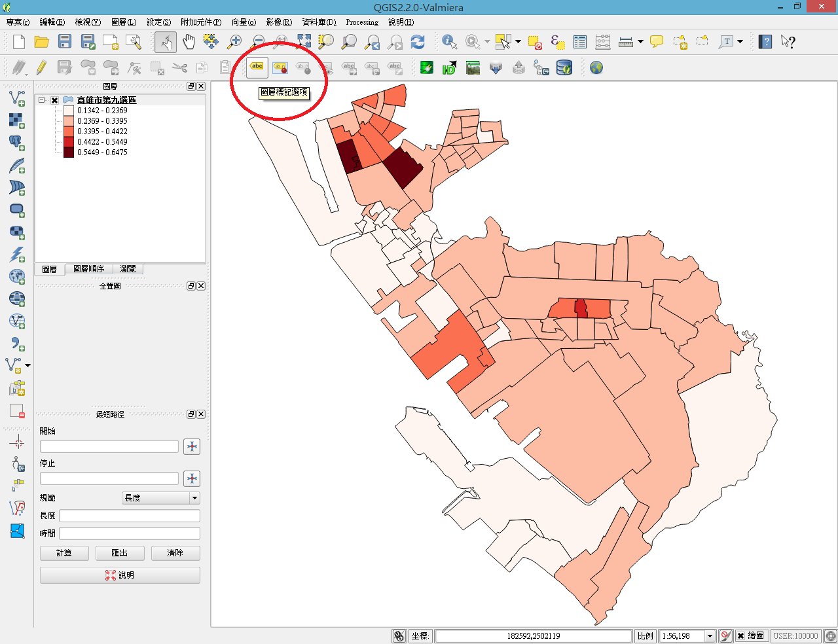Viewport: 838px width, 644px height.
Task: Collapse the 高雄市第九選區 layer tree
Action: pyautogui.click(x=42, y=100)
